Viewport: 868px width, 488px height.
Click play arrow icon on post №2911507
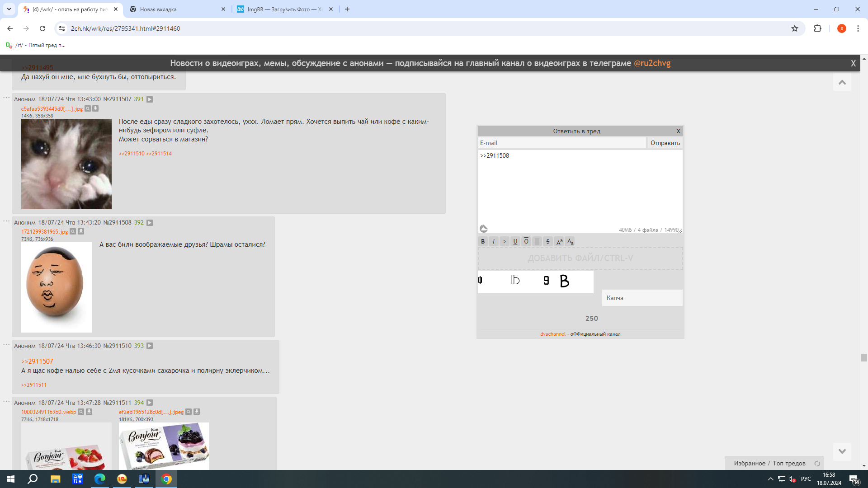point(150,99)
